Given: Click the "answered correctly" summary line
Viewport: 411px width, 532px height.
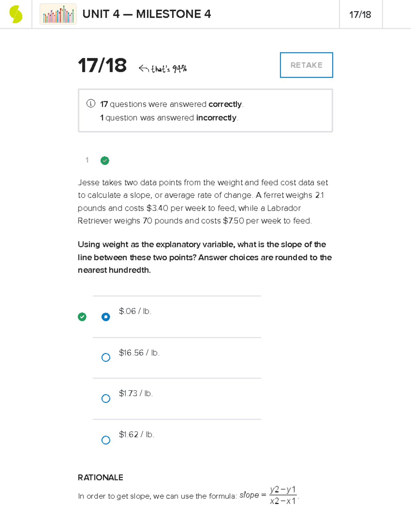Looking at the screenshot, I should pyautogui.click(x=172, y=104).
